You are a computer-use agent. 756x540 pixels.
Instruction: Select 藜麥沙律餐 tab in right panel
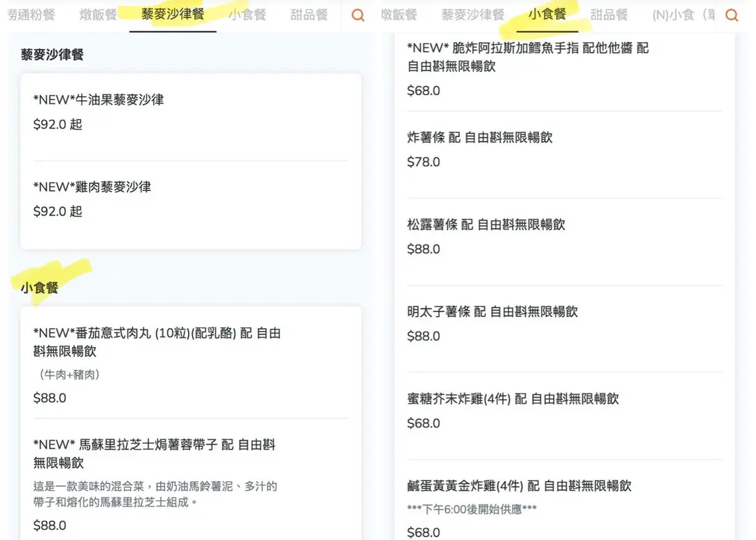click(472, 15)
